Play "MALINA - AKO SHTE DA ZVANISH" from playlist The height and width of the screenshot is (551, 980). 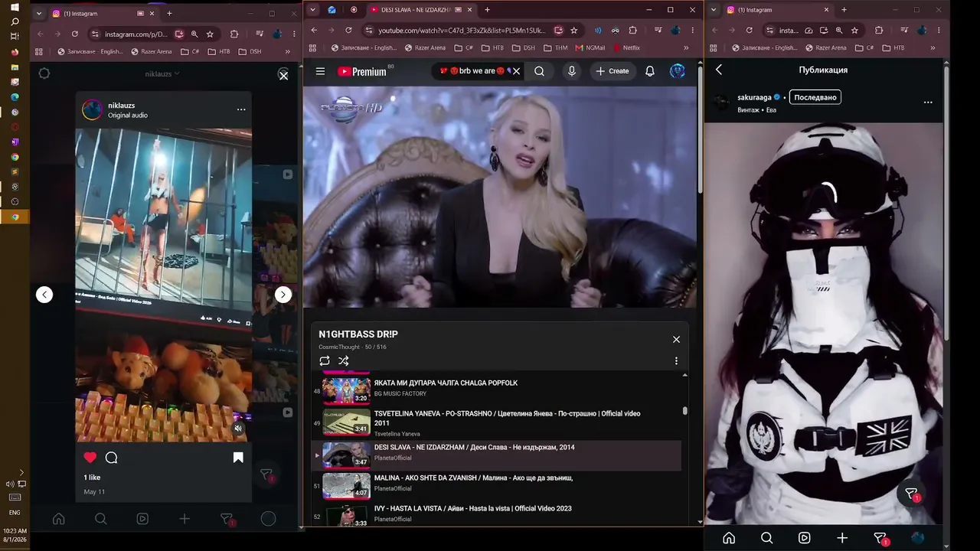(x=496, y=484)
